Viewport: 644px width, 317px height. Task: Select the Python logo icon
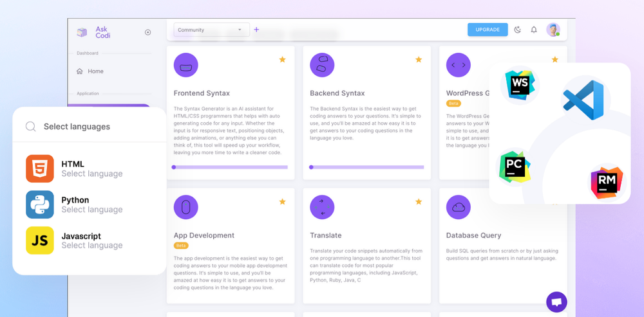[x=40, y=204]
